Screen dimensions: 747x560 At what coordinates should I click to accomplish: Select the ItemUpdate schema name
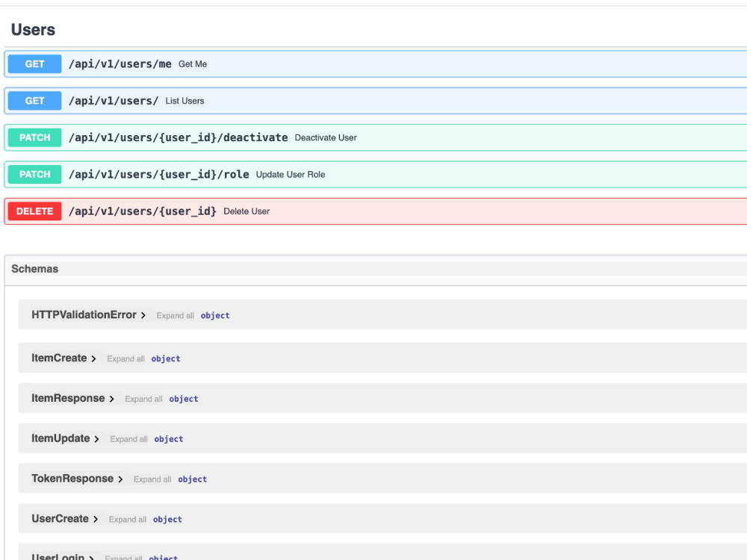(61, 438)
